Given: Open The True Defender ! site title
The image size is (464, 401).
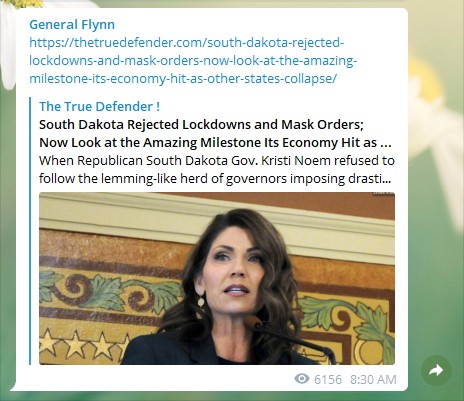Looking at the screenshot, I should tap(99, 106).
